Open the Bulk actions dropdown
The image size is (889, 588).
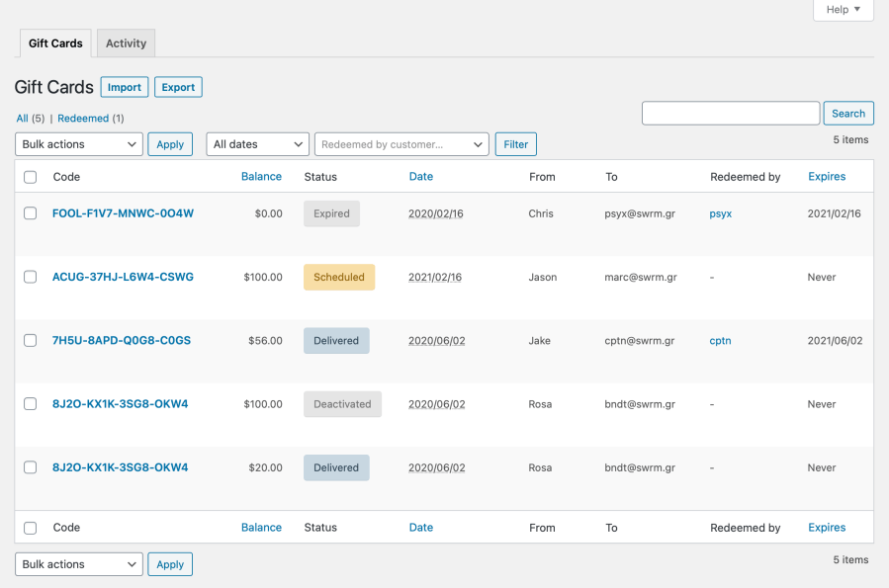(78, 143)
